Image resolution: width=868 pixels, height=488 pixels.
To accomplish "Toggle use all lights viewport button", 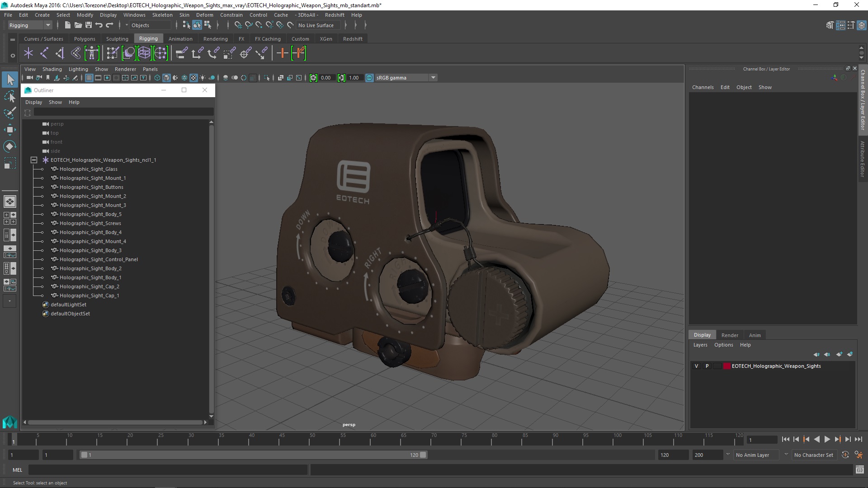I will click(203, 78).
